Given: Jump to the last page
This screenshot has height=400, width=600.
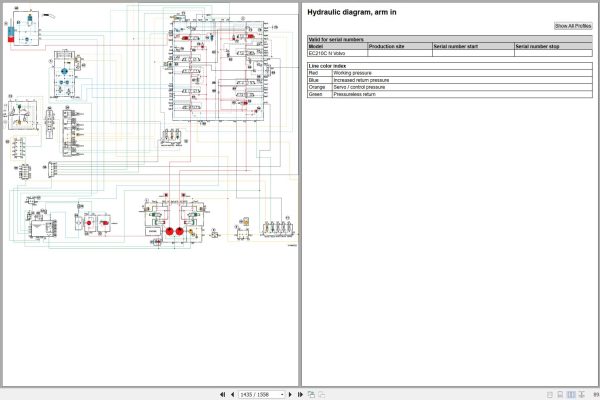Looking at the screenshot, I should coord(300,394).
